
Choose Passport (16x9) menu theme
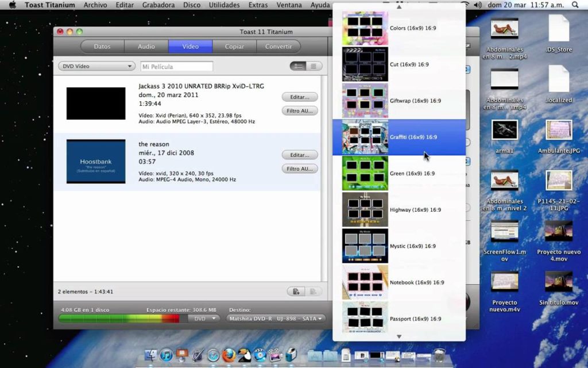click(x=399, y=319)
